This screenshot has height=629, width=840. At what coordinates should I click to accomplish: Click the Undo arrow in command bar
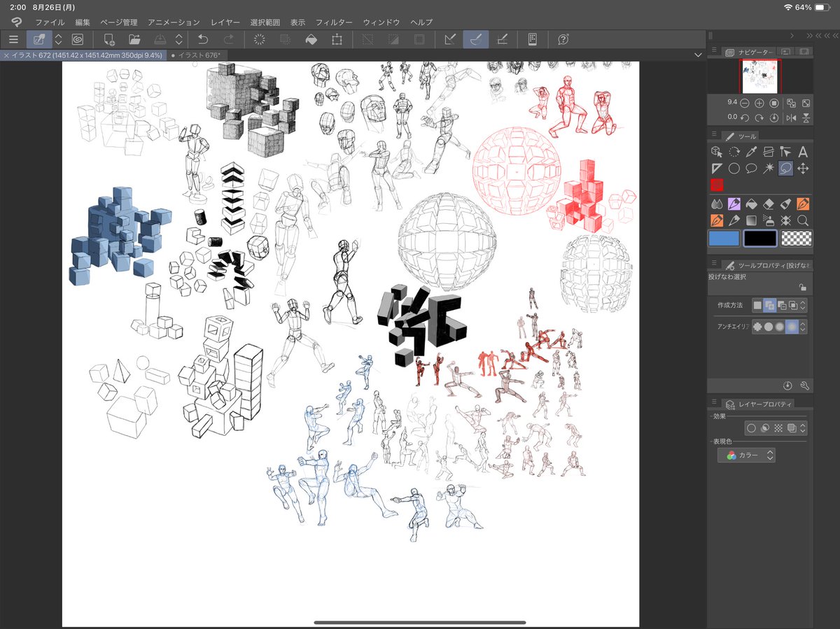pos(203,40)
